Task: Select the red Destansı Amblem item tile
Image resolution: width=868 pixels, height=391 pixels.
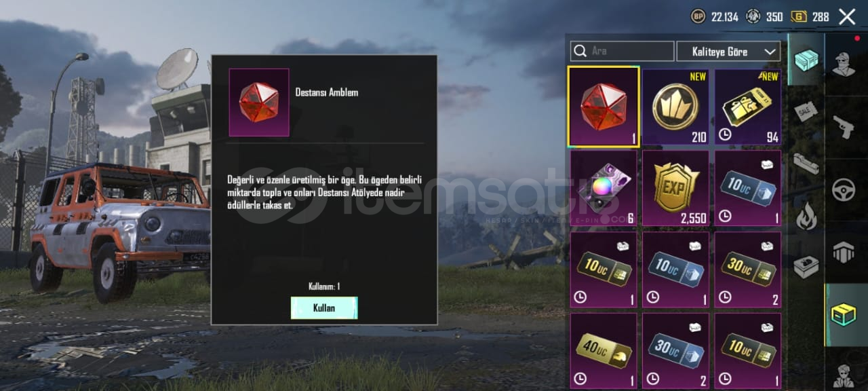Action: point(604,107)
